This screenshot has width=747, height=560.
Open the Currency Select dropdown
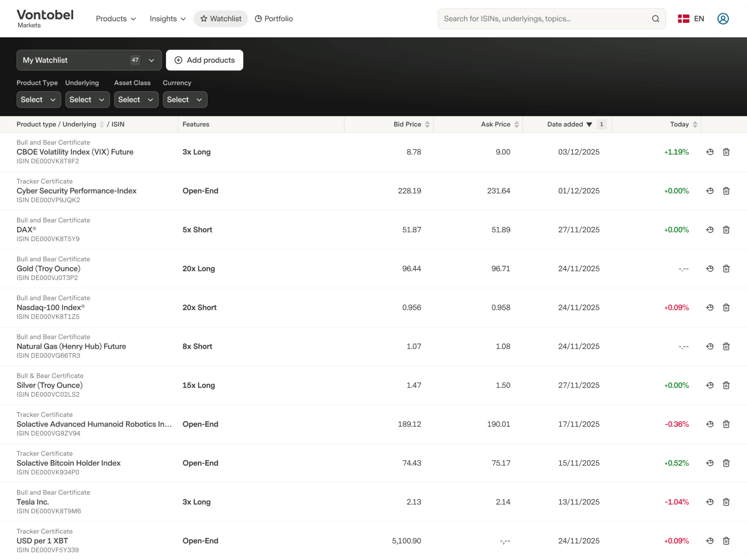(185, 100)
